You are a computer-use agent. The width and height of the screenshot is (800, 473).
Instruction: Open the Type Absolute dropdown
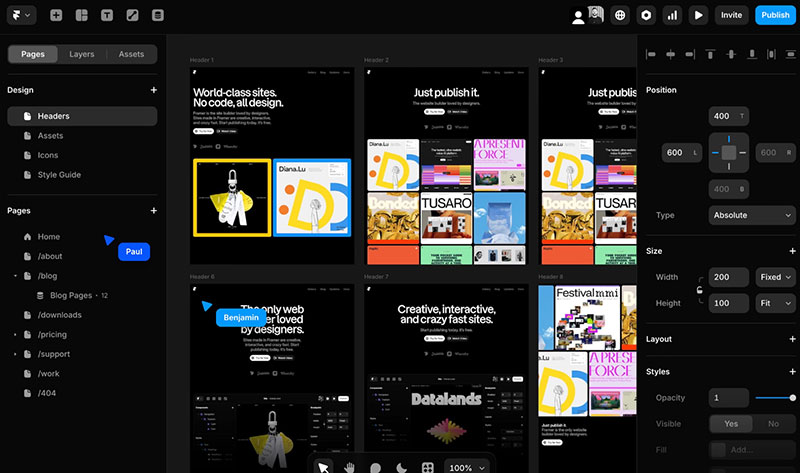752,215
